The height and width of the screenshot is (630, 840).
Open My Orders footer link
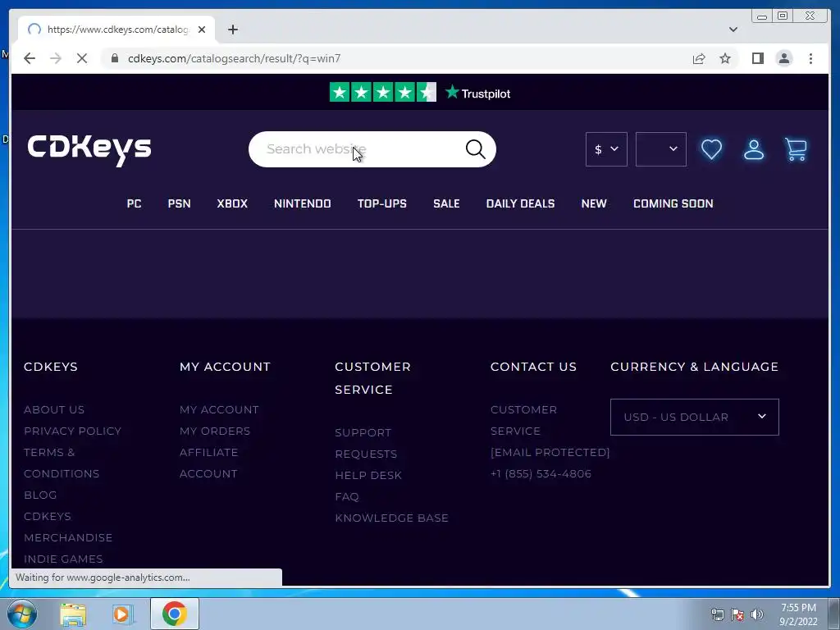215,431
